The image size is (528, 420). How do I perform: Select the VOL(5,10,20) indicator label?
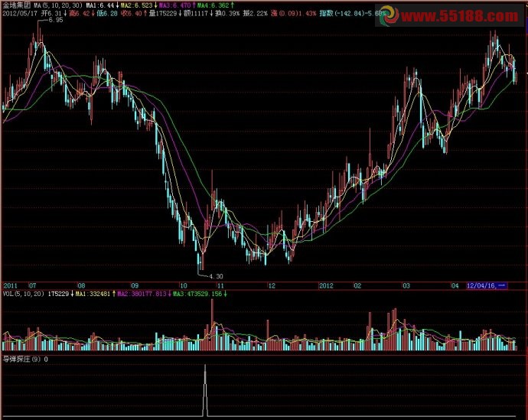point(23,294)
